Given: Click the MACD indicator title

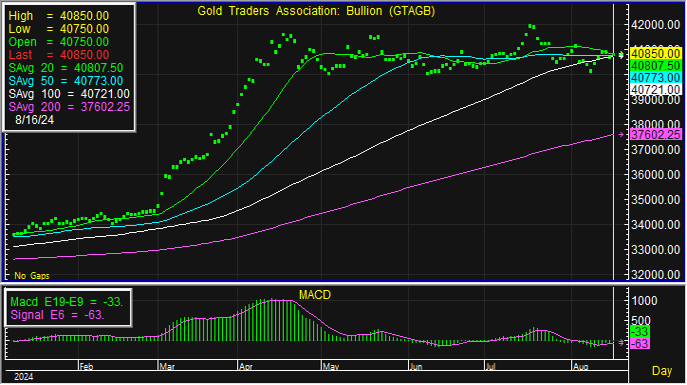Looking at the screenshot, I should (x=315, y=295).
